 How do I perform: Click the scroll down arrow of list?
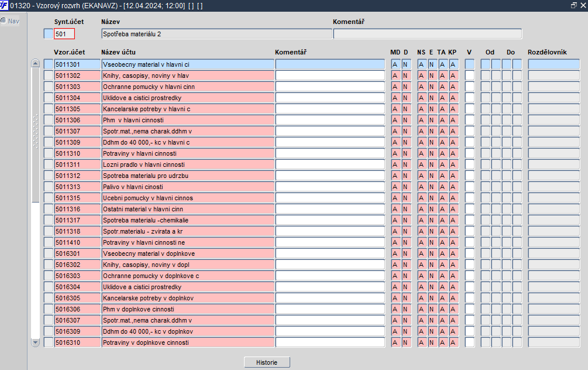point(35,342)
